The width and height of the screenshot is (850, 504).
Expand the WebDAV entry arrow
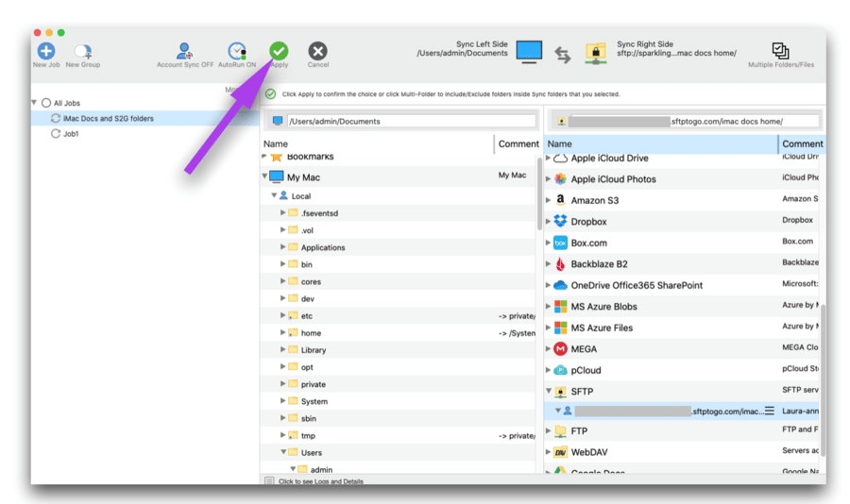pos(548,452)
